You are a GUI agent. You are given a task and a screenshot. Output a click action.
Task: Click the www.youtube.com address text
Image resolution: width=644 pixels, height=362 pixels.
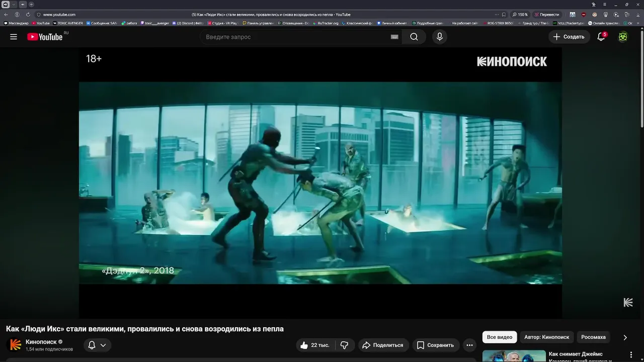pyautogui.click(x=59, y=15)
